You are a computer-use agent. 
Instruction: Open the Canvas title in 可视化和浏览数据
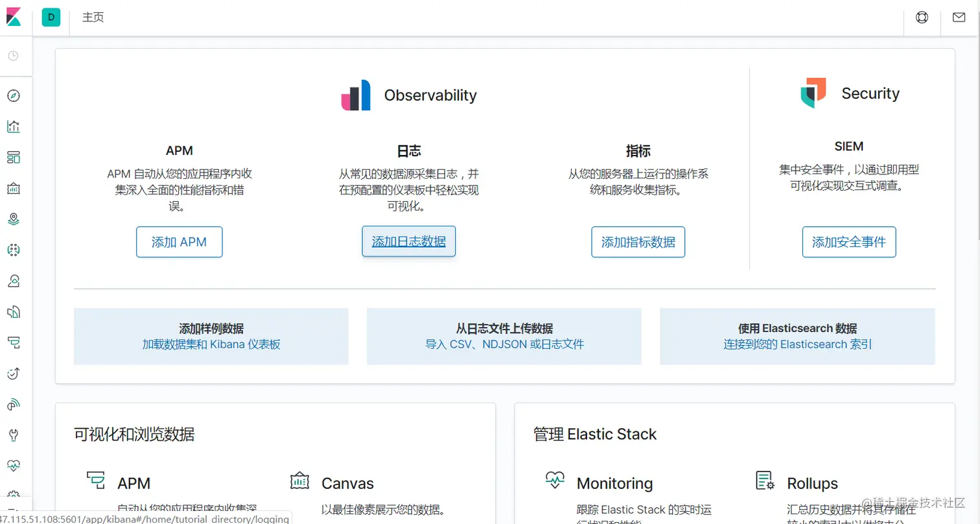click(x=347, y=483)
